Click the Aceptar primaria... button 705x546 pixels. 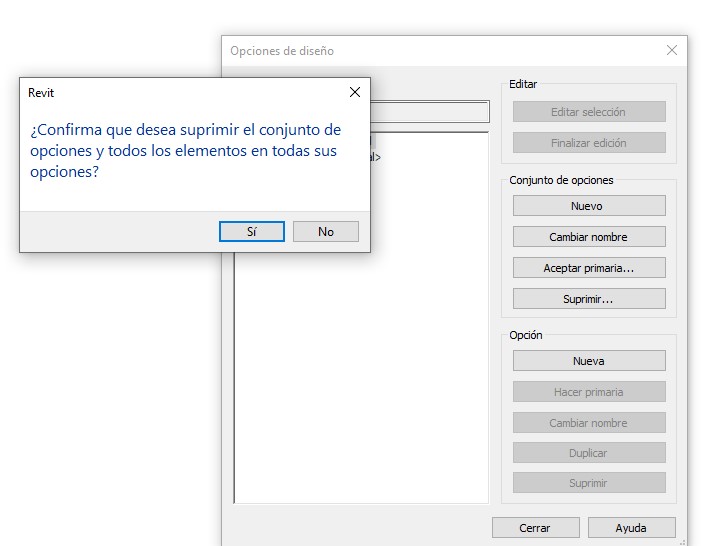[x=589, y=268]
